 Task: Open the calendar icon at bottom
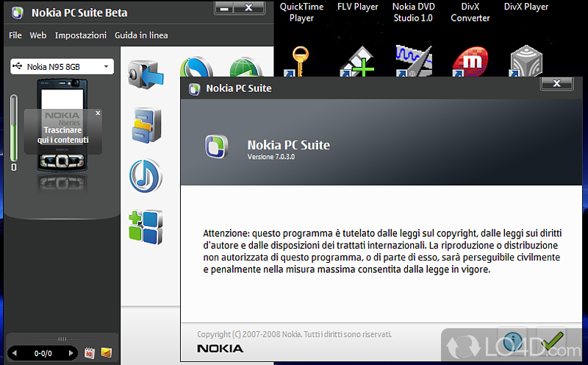pos(89,353)
